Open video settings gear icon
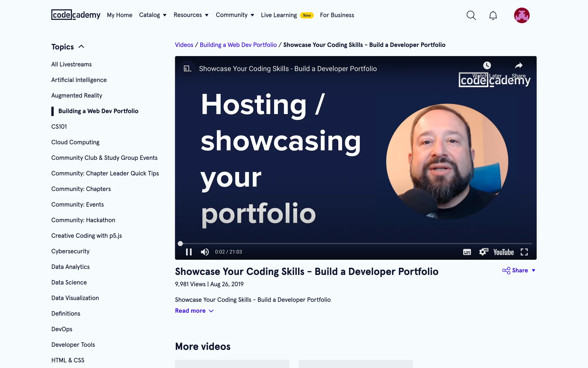This screenshot has width=588, height=368. click(x=483, y=252)
